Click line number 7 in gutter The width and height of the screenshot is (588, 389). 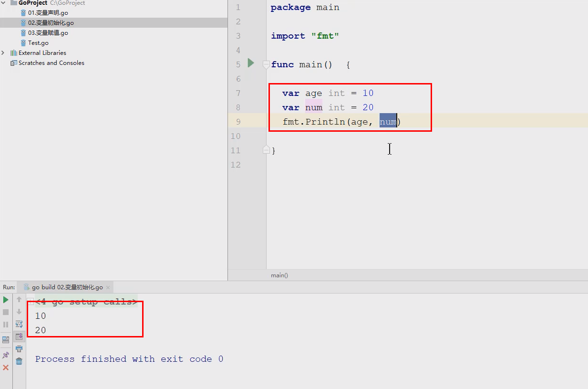coord(238,93)
